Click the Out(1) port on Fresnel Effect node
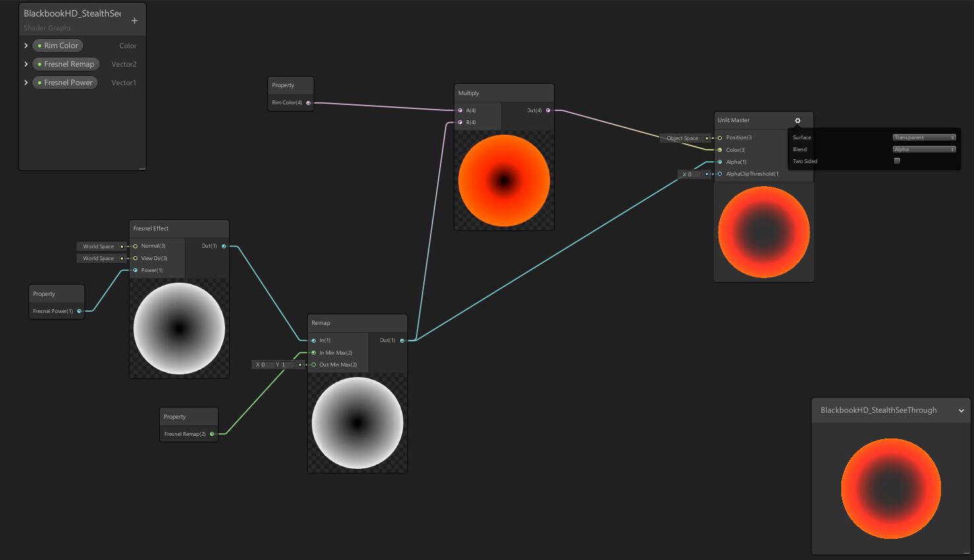 (223, 246)
